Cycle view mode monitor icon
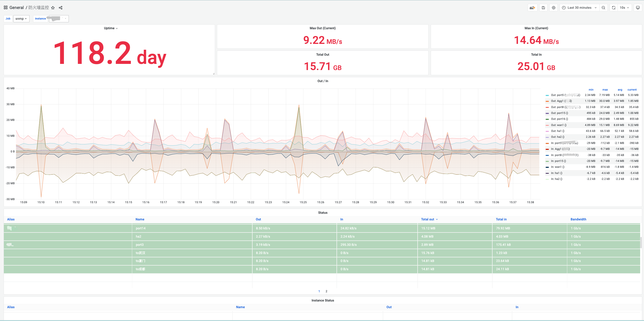 [638, 8]
